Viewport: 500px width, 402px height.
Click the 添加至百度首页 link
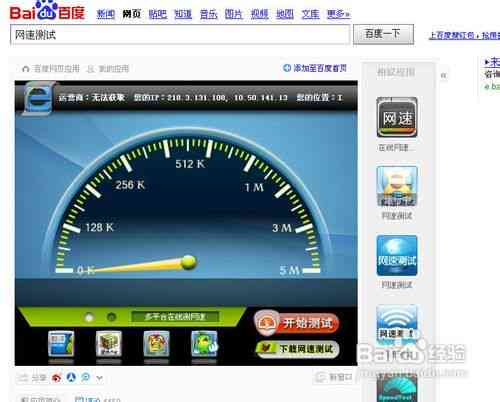point(320,68)
